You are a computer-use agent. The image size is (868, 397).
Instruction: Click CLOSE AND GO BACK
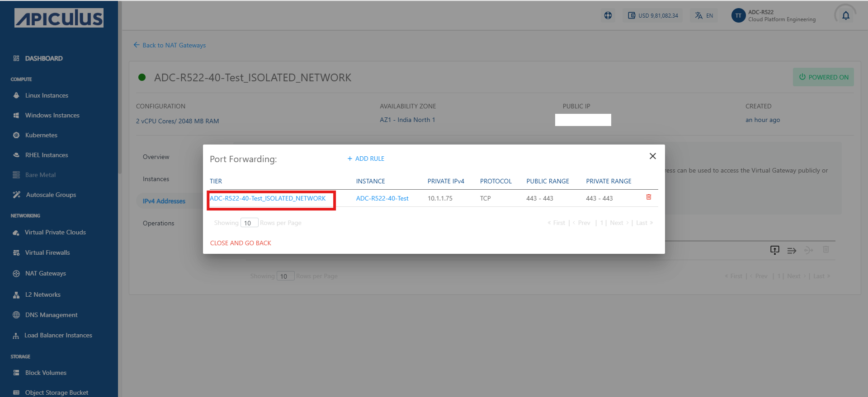pyautogui.click(x=241, y=243)
